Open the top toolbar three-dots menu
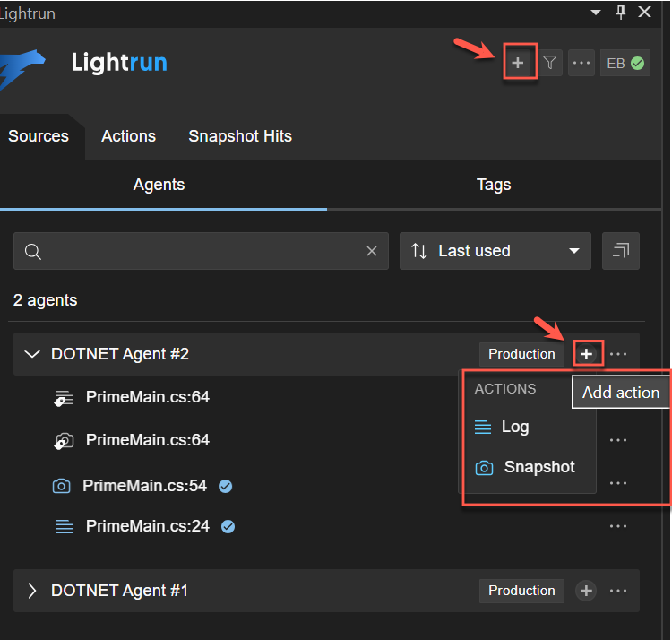Viewport: 672px width, 640px height. [x=582, y=63]
